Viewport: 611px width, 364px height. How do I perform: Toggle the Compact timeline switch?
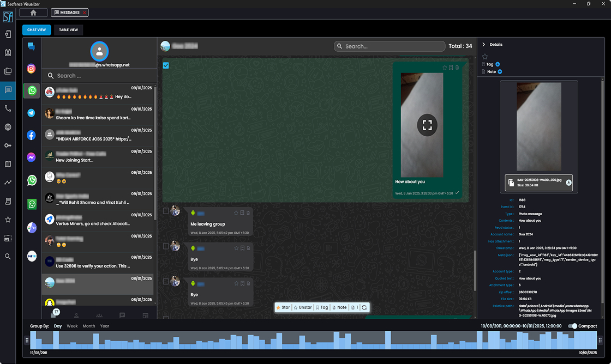[572, 326]
